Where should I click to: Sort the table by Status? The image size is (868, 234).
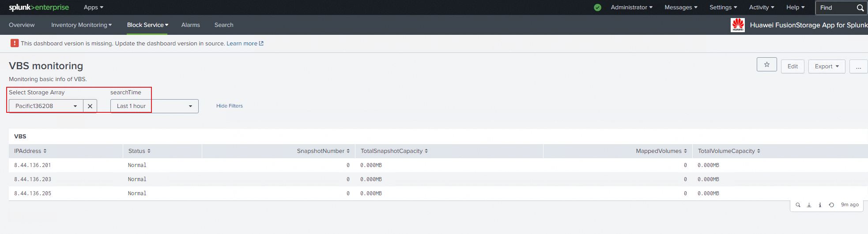coord(140,151)
